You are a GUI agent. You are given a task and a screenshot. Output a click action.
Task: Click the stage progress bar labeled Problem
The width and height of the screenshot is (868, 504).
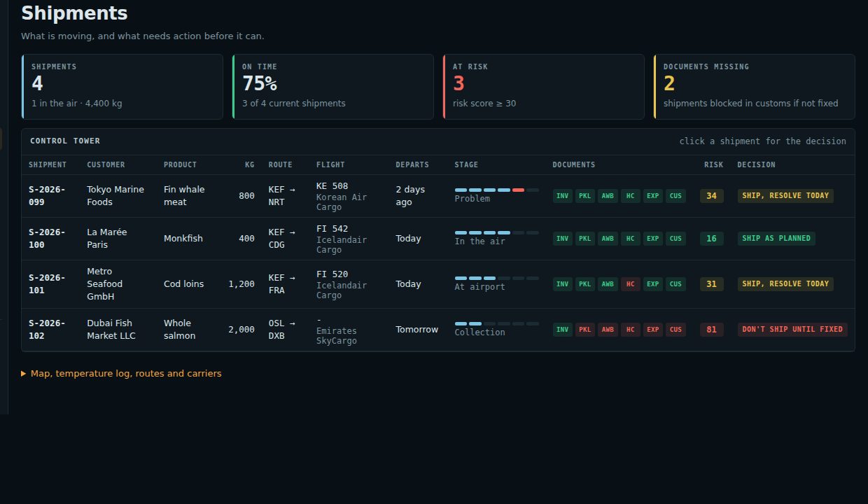[496, 190]
